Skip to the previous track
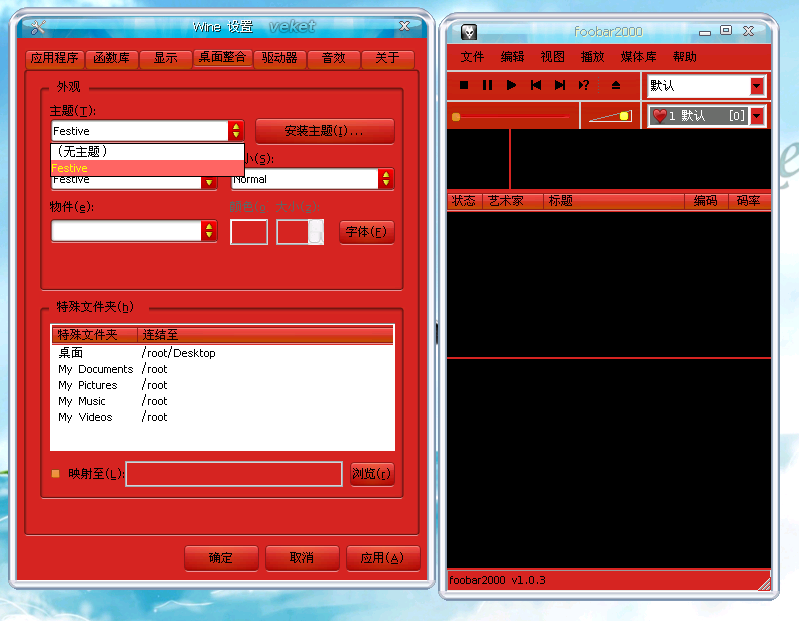Screen dimensions: 799x621 536,86
